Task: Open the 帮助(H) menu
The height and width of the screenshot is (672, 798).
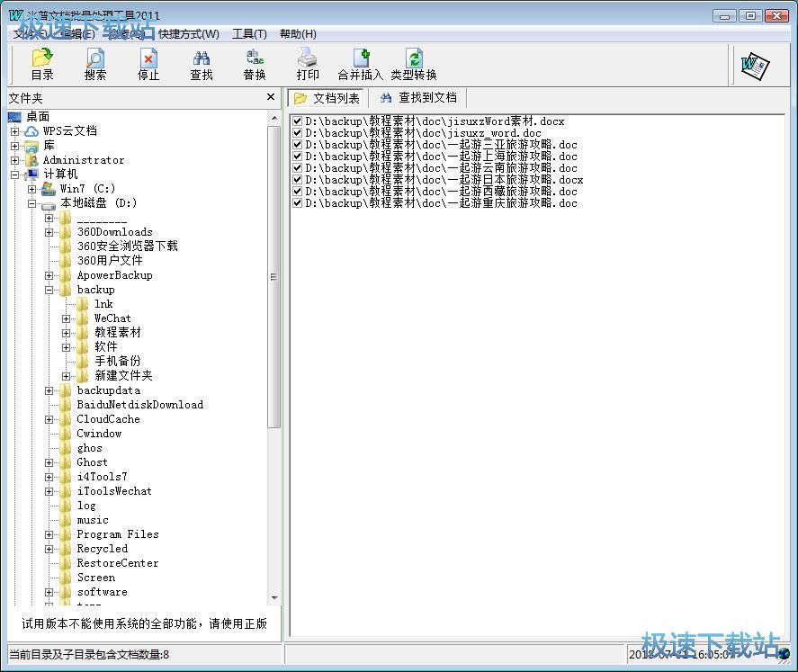Action: (x=297, y=33)
